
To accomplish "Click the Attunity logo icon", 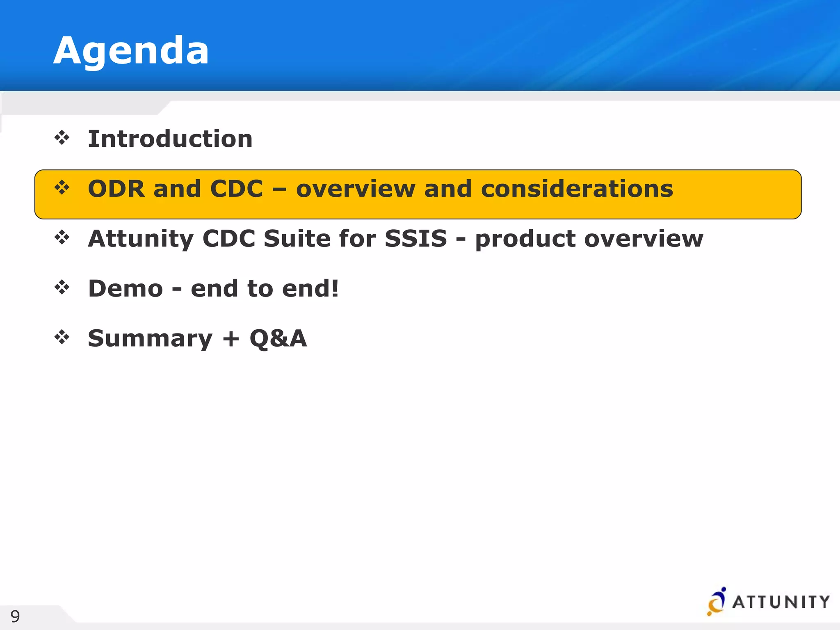I will [717, 601].
